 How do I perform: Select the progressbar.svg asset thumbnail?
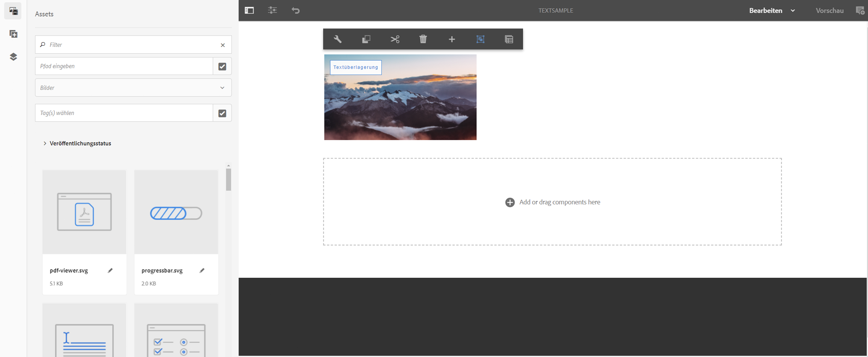click(176, 212)
